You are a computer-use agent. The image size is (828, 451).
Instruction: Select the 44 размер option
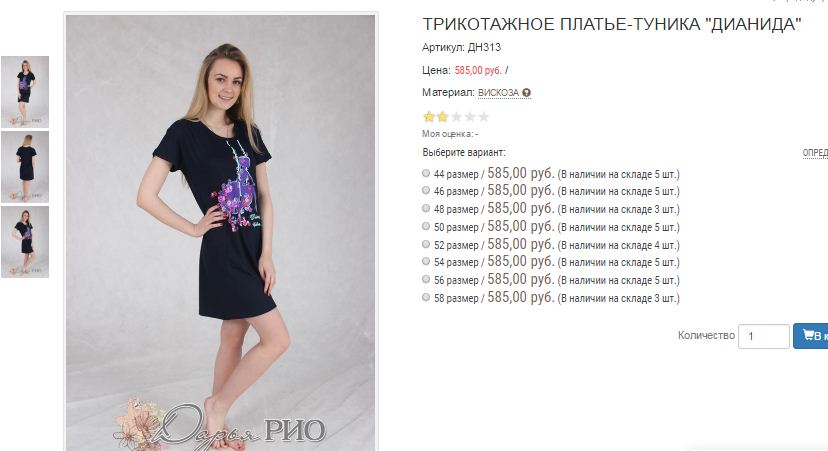(426, 173)
